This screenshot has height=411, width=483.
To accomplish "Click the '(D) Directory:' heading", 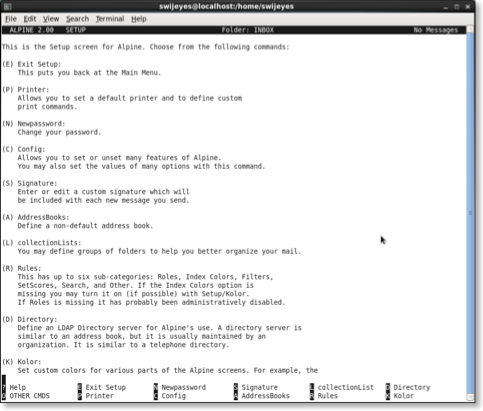I will (30, 319).
